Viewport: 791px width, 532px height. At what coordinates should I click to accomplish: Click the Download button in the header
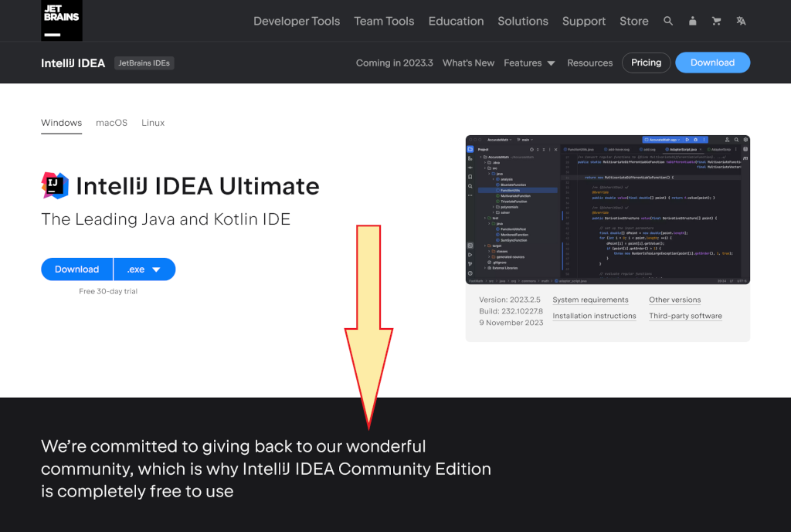tap(712, 63)
